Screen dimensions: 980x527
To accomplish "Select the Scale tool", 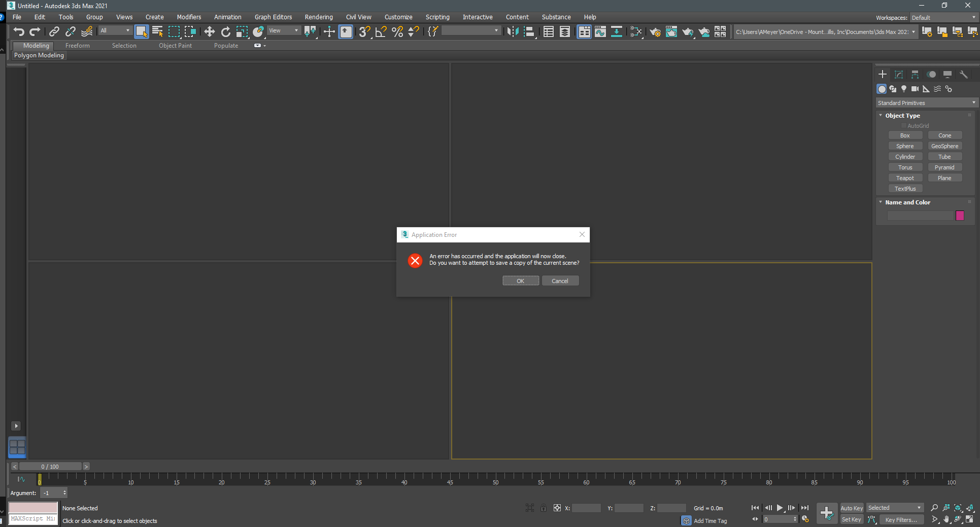I will point(242,31).
